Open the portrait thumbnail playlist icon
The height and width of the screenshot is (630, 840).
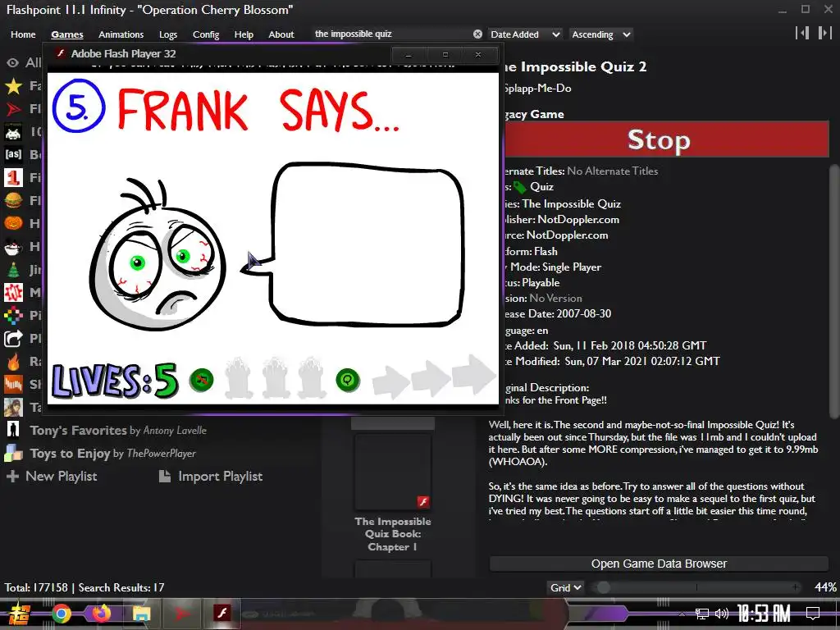[x=13, y=407]
